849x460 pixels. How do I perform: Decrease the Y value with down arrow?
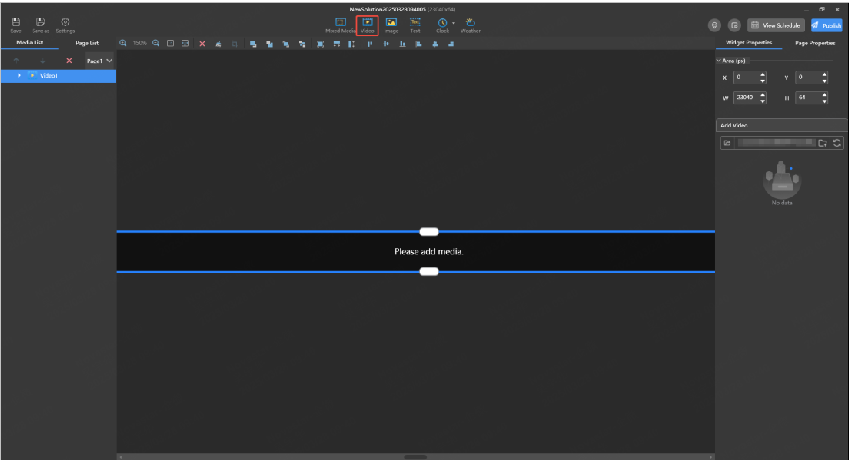[x=825, y=81]
